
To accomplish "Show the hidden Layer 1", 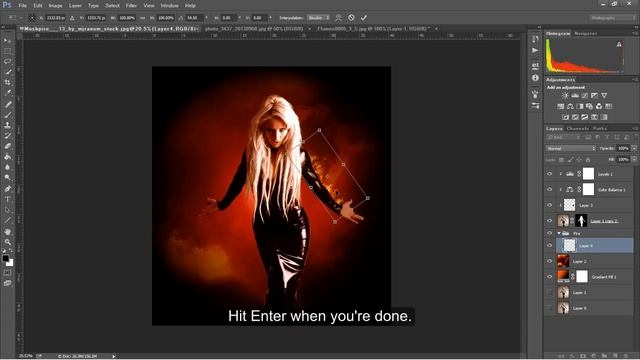I will pos(549,292).
